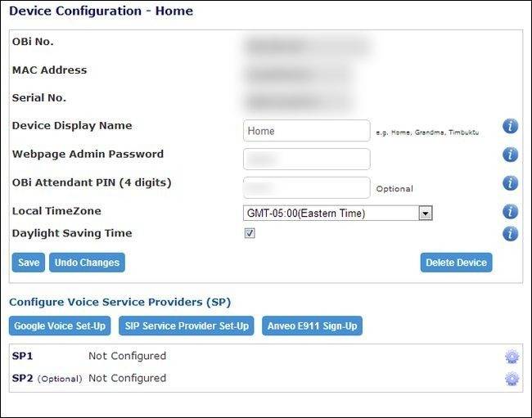Open help icon for OBi Attendant PIN

510,183
